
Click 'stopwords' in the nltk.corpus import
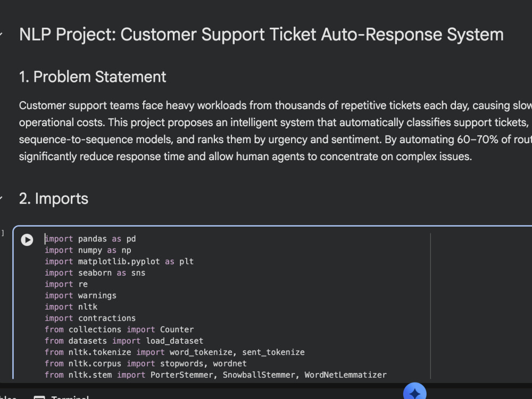(x=181, y=363)
